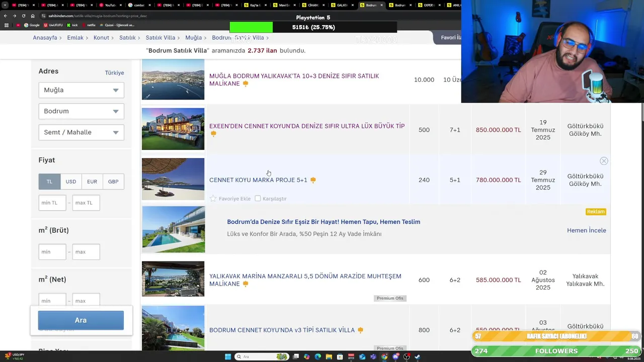Viewport: 644px width, 362px height.
Task: Close the active Bodrum browser tab
Action: point(382,5)
